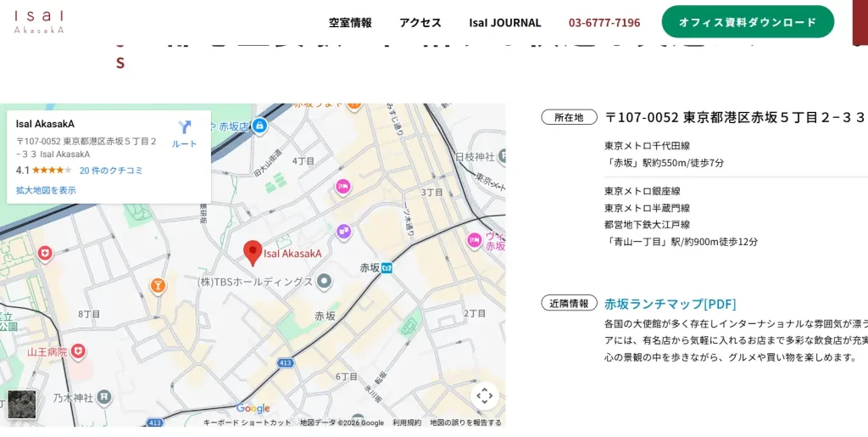
Task: Click the pink hotel marker near 4丁目
Action: [x=343, y=188]
